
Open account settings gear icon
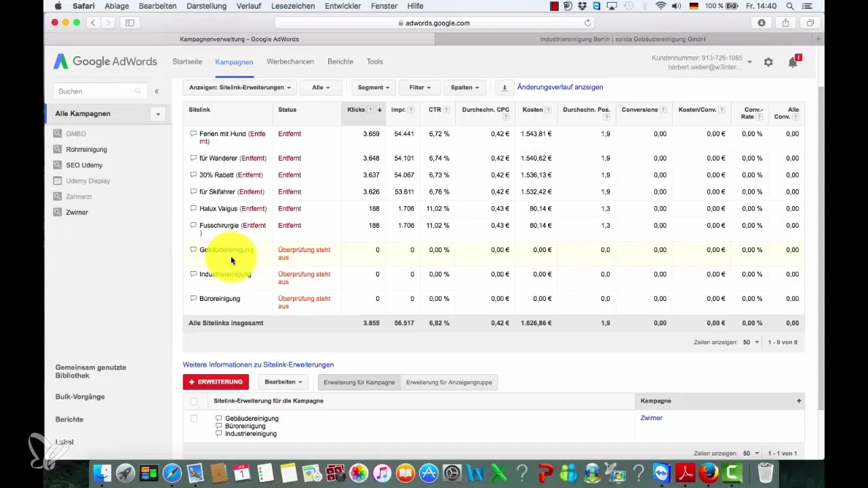768,62
